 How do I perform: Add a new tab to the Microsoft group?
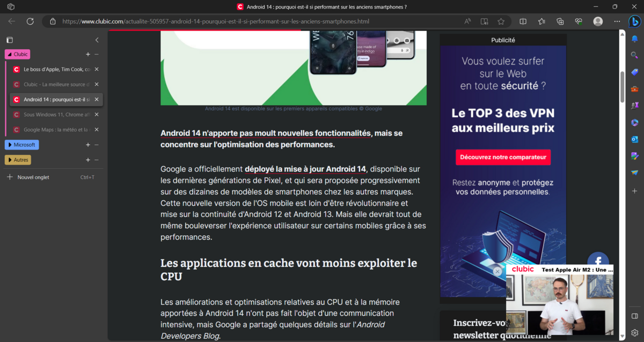pyautogui.click(x=88, y=145)
